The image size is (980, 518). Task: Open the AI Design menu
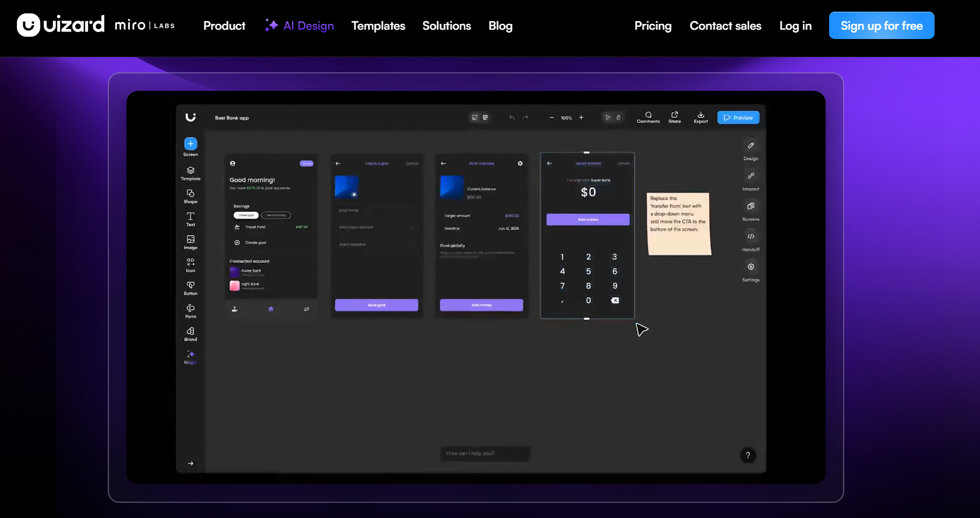tap(300, 26)
